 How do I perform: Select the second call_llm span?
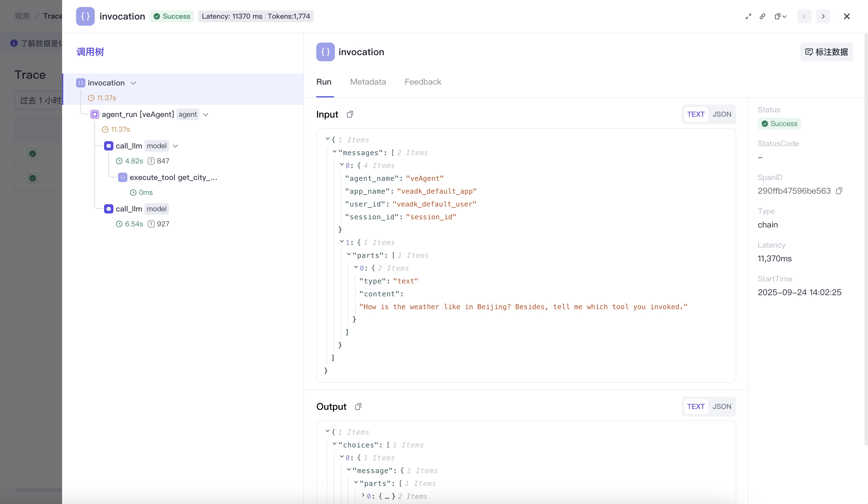tap(129, 209)
